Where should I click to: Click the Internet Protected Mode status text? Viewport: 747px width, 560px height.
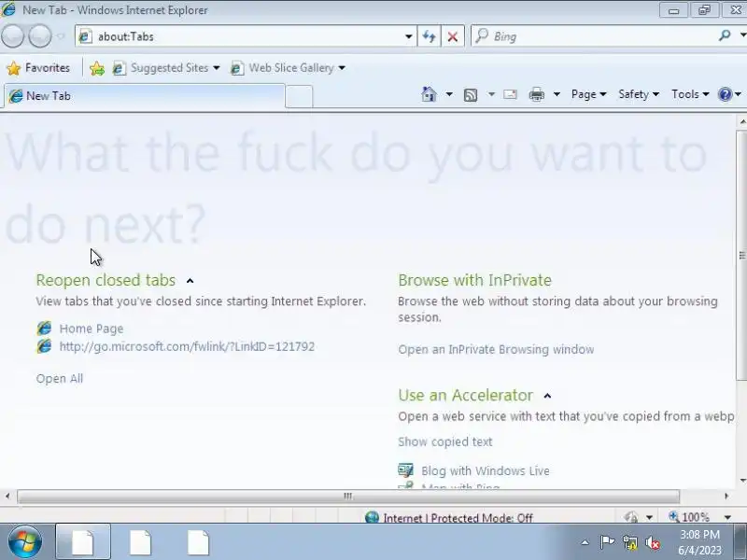[x=458, y=518]
